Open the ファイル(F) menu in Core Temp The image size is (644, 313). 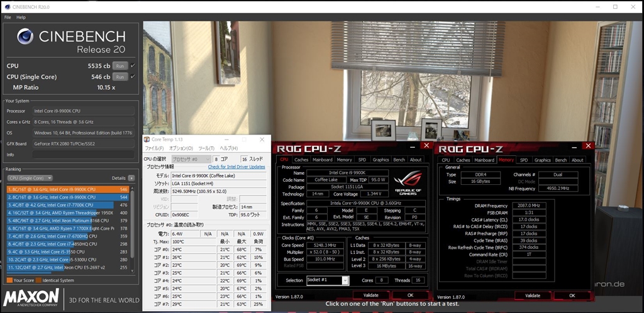[154, 148]
